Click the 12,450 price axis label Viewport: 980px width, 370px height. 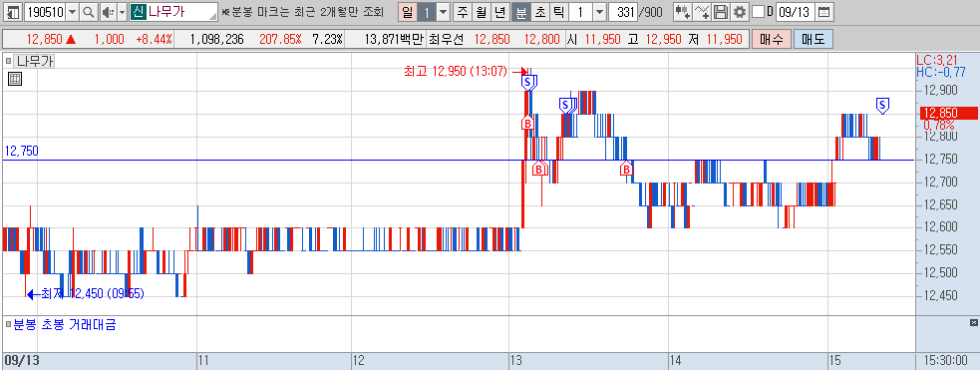tap(940, 295)
